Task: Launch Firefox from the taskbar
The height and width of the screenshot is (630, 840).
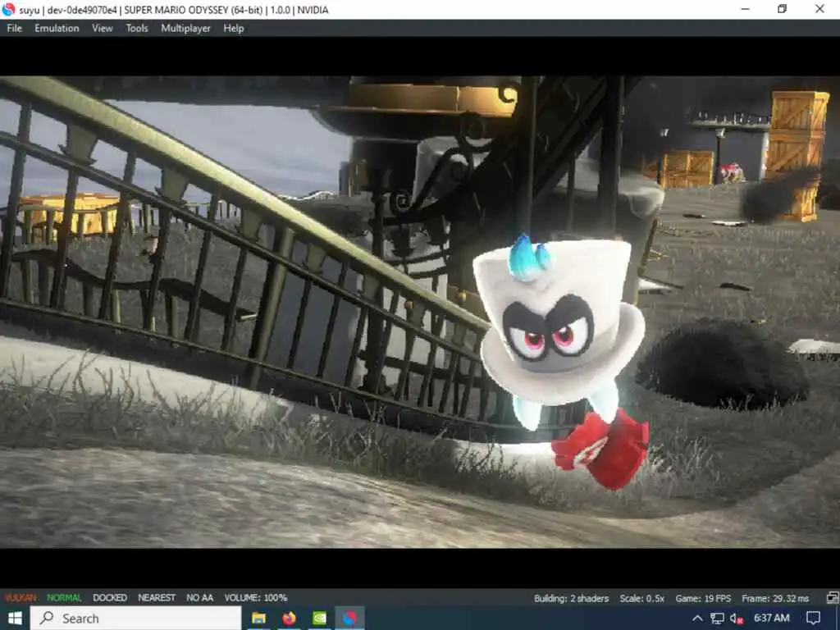Action: click(290, 619)
